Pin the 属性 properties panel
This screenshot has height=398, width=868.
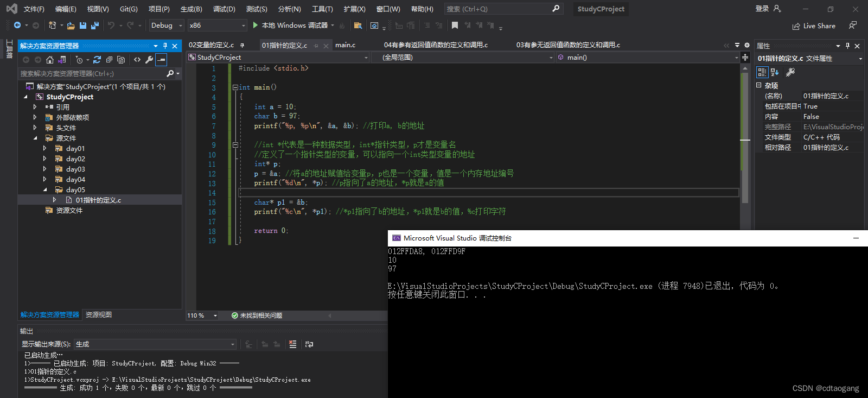847,46
